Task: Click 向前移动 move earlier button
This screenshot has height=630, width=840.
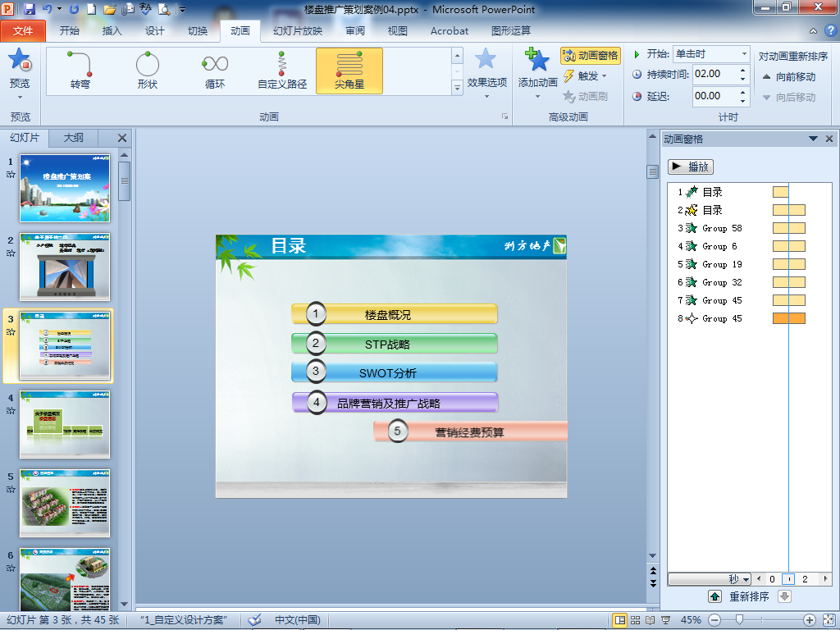Action: tap(789, 76)
